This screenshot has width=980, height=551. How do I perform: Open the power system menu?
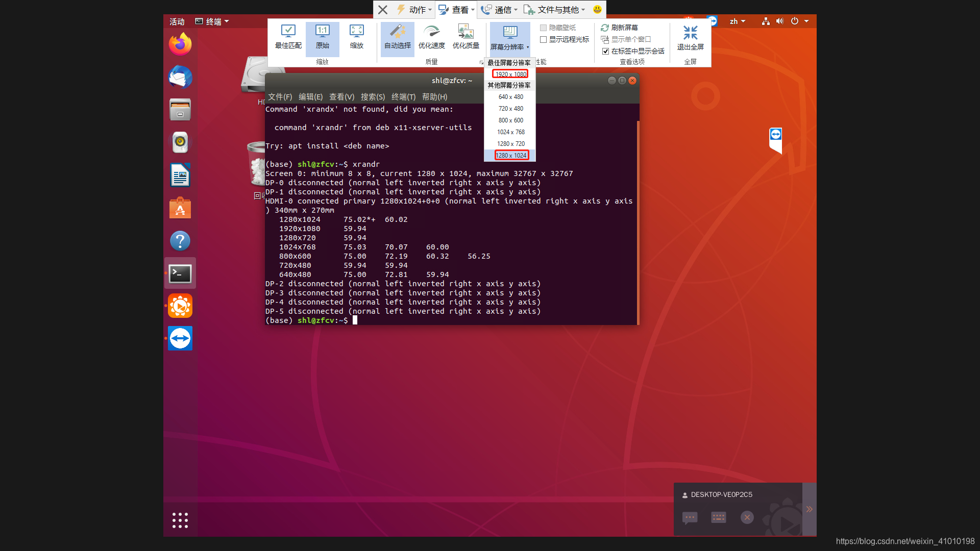pos(799,21)
